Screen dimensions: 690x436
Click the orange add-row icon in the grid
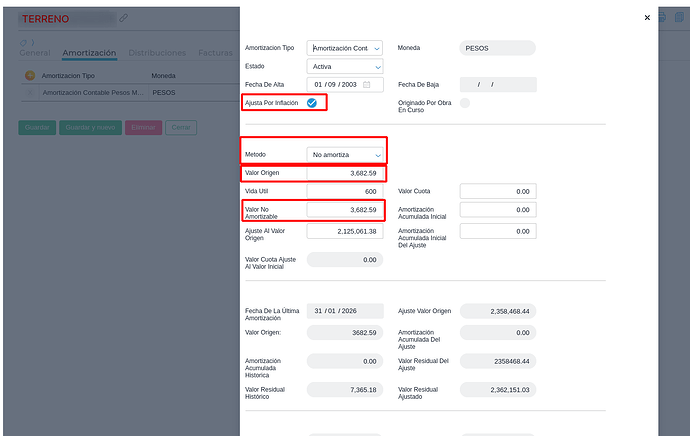point(30,75)
